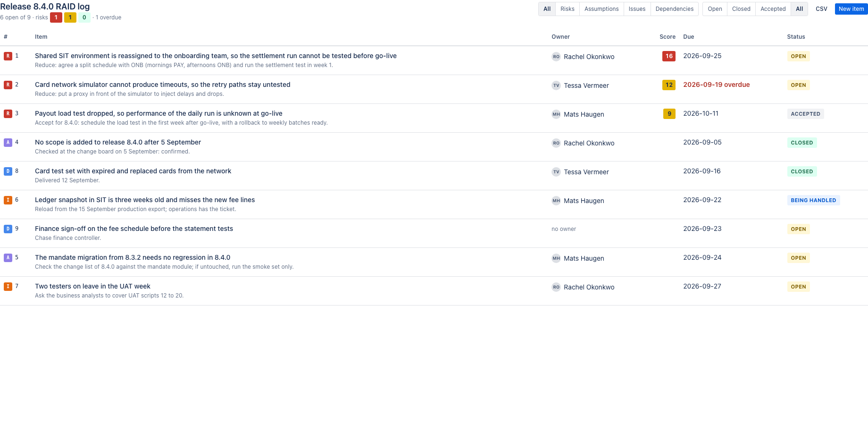This screenshot has height=425, width=868.
Task: Click the green low-risk count badge
Action: 84,17
